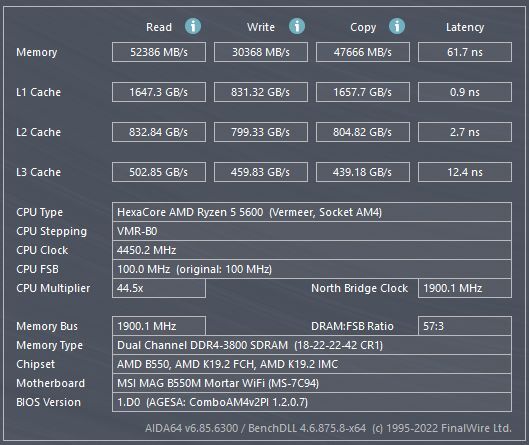Select the CPU Multiplier 44.5x field

coord(159,288)
